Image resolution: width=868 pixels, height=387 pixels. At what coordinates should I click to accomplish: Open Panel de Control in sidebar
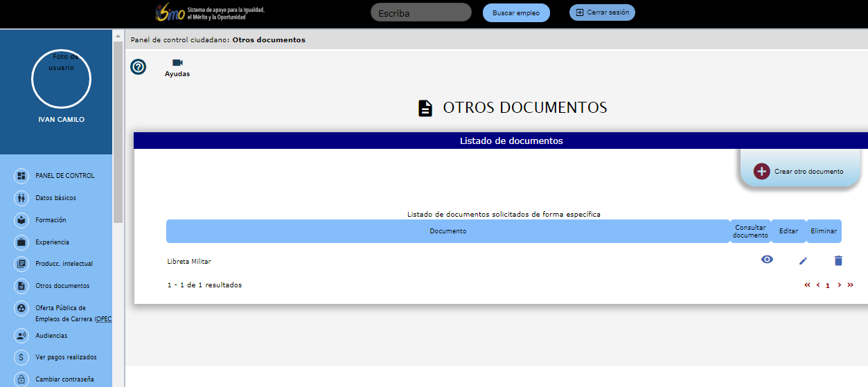click(x=64, y=176)
